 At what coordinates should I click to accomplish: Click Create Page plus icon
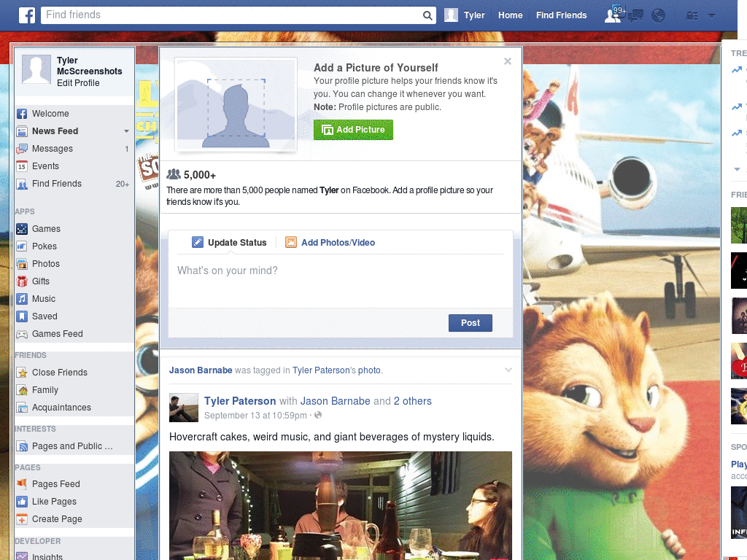pyautogui.click(x=22, y=519)
